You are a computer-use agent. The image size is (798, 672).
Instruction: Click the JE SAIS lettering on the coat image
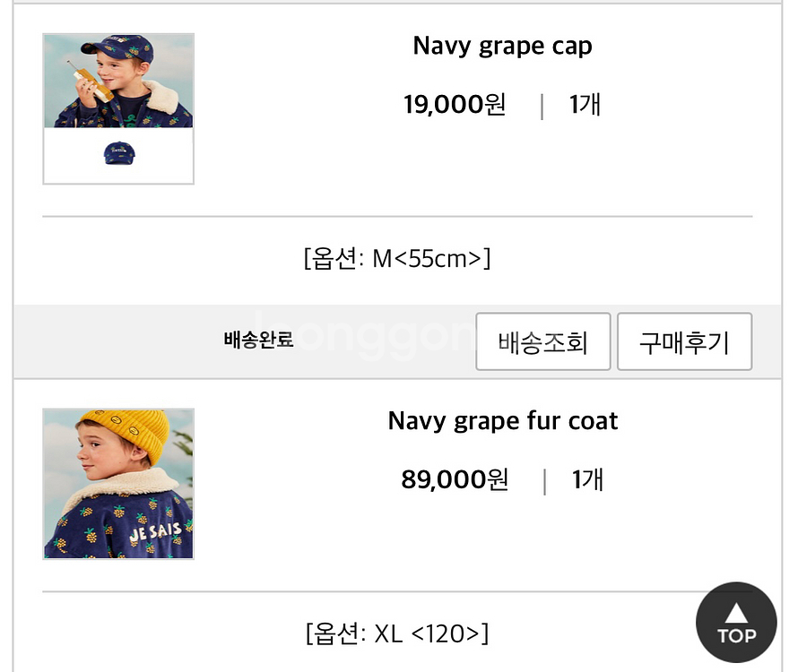155,533
